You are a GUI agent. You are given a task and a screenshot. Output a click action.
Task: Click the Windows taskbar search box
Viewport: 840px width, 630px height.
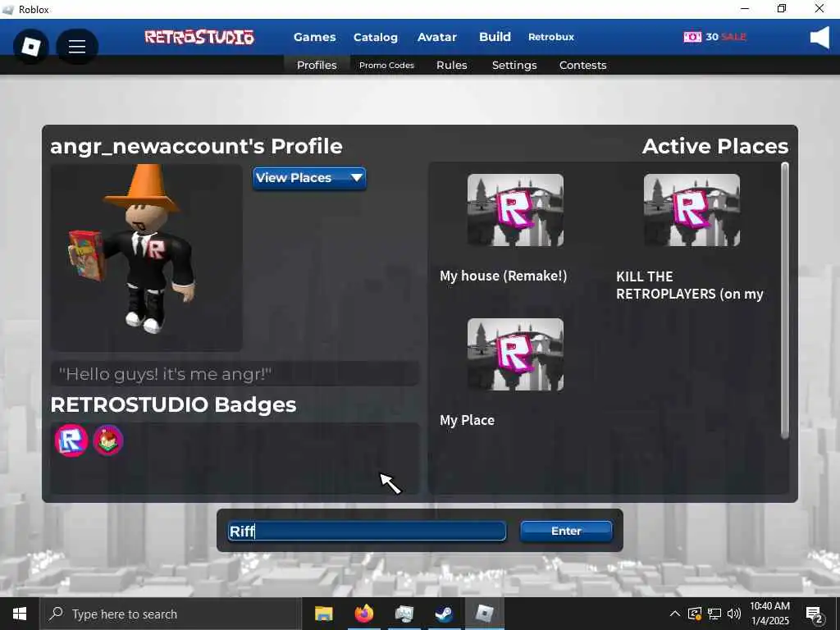point(171,614)
